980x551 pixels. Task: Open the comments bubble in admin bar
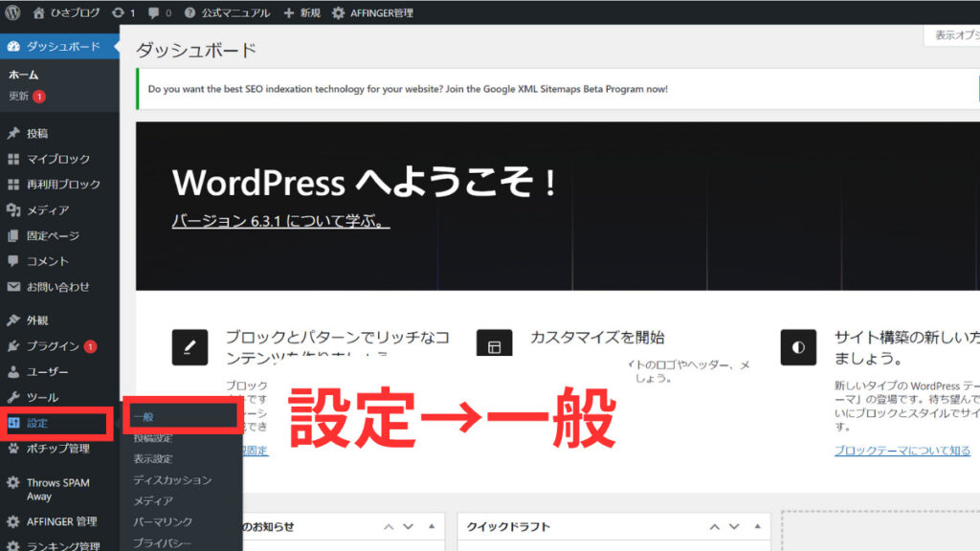coord(160,12)
